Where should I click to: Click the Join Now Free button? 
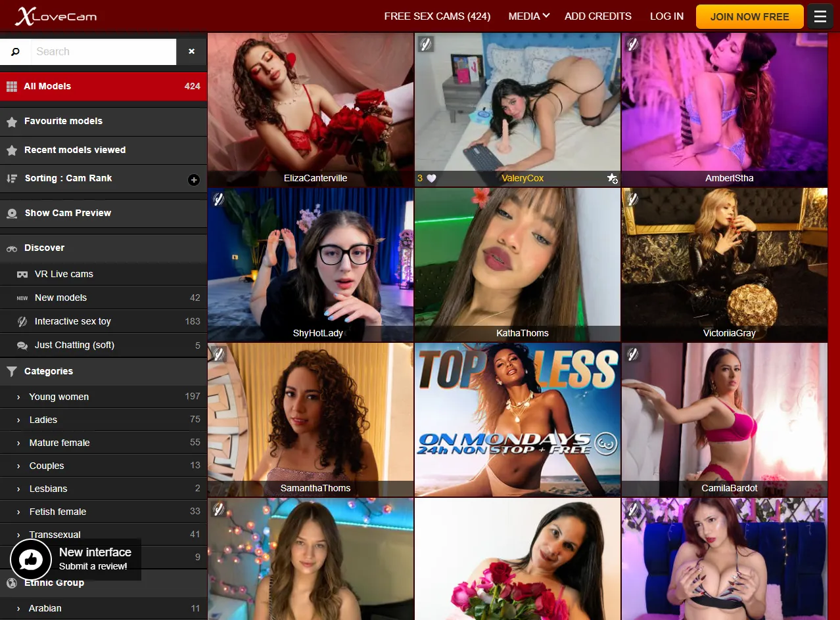click(x=749, y=16)
